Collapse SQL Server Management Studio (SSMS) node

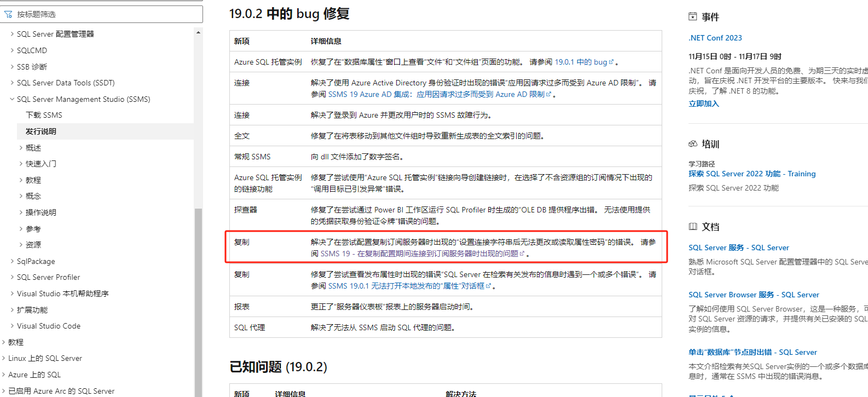click(12, 99)
